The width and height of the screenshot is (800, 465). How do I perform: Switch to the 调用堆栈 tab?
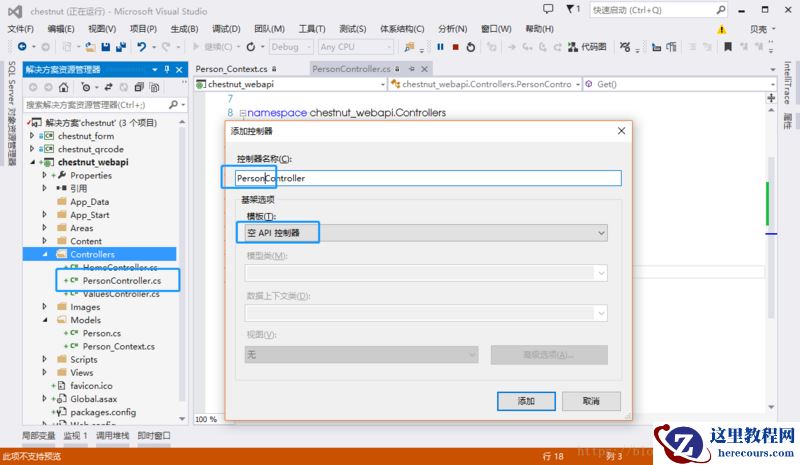(112, 435)
